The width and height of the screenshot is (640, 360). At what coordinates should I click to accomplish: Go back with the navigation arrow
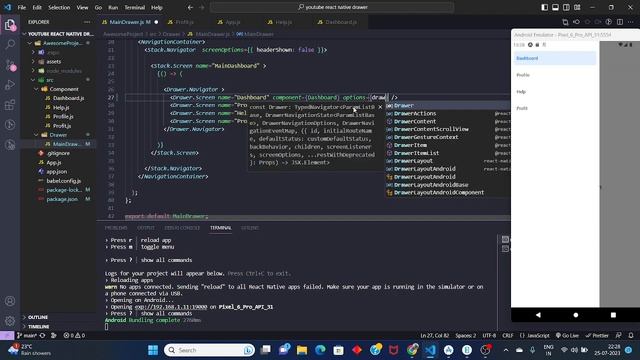(x=191, y=7)
